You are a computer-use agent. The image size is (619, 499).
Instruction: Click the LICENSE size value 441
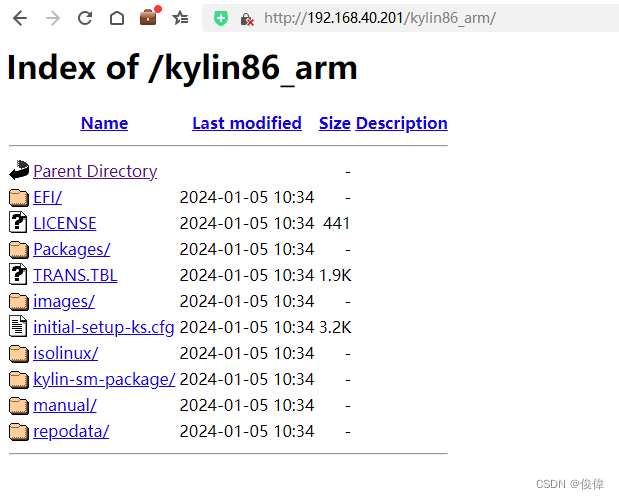click(x=336, y=223)
